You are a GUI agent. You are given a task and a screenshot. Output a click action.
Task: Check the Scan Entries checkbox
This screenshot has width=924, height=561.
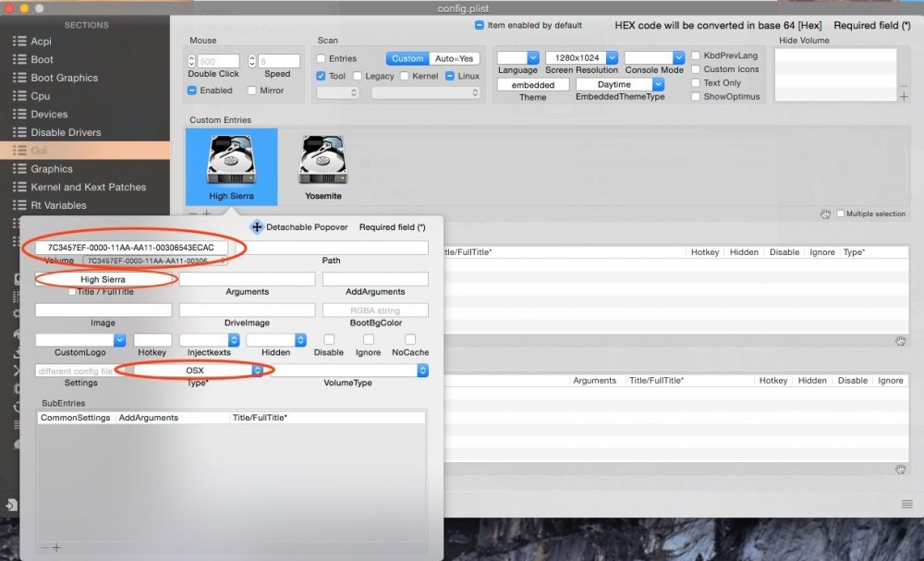click(x=322, y=58)
